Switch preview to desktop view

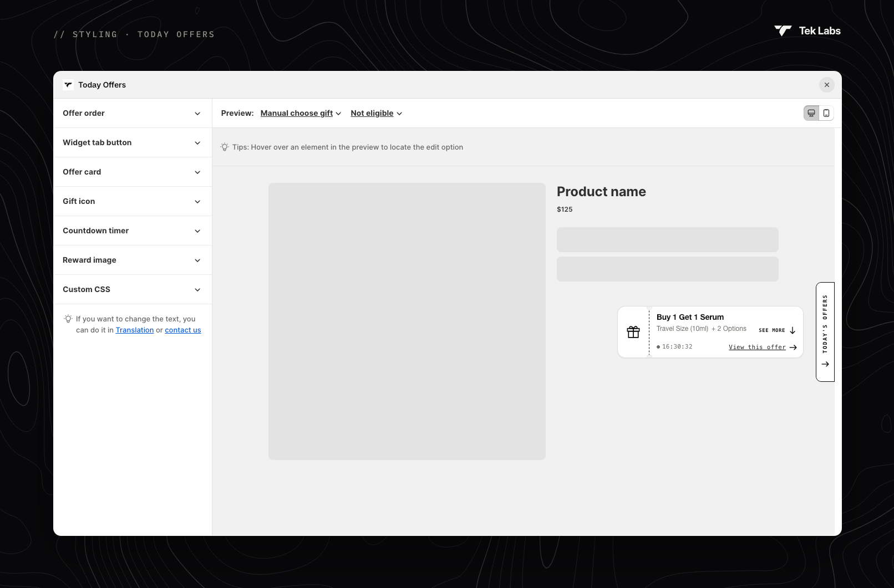pyautogui.click(x=811, y=113)
